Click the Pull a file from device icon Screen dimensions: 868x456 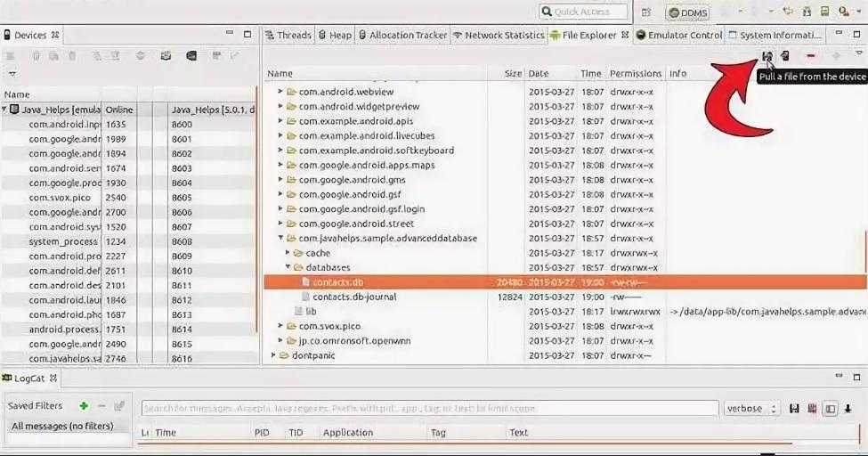click(x=767, y=56)
